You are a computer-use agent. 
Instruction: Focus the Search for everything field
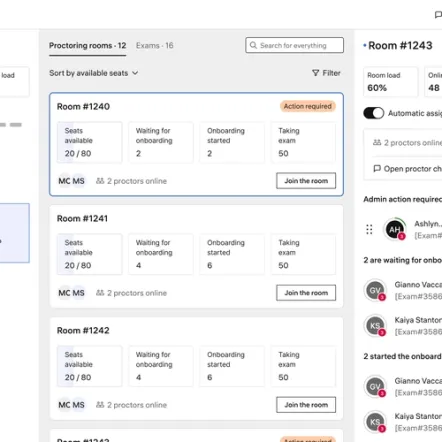295,45
